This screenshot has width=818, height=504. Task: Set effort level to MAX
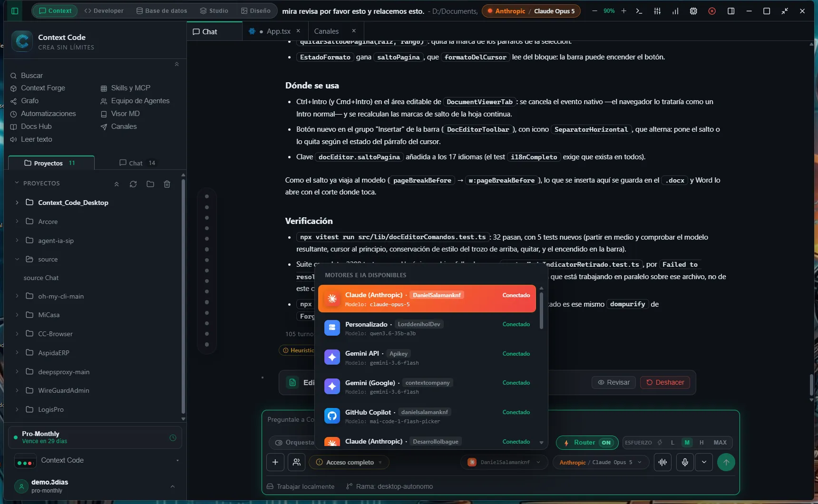tap(720, 443)
